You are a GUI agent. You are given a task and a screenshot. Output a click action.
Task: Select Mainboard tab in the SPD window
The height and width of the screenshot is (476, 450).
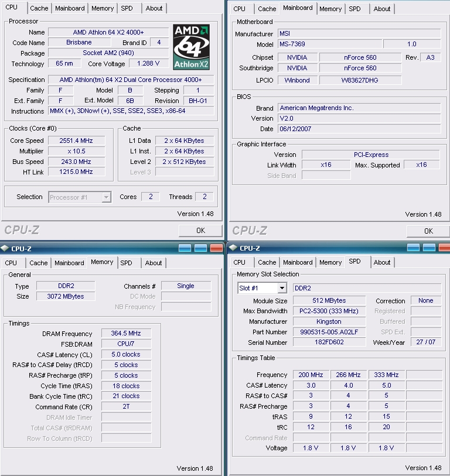(298, 262)
